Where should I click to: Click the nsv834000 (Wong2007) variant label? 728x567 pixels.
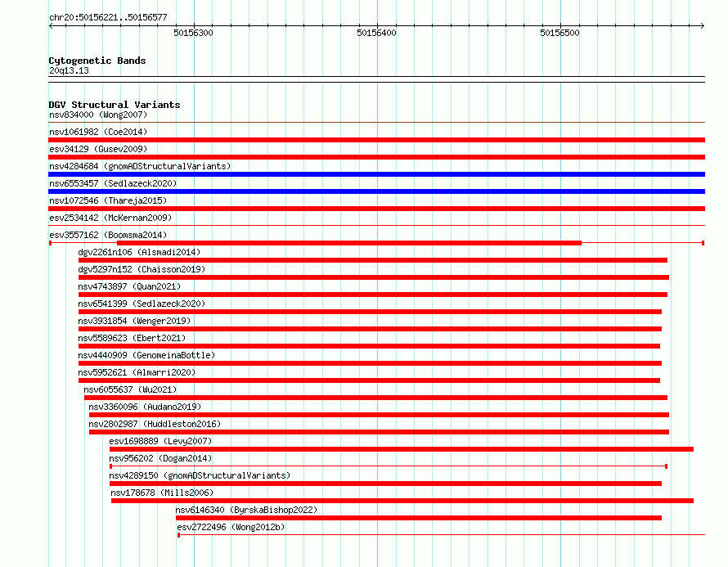pyautogui.click(x=98, y=115)
